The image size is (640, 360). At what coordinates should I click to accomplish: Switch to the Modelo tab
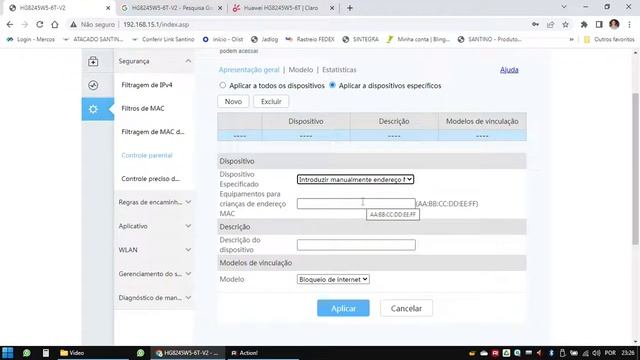click(301, 70)
